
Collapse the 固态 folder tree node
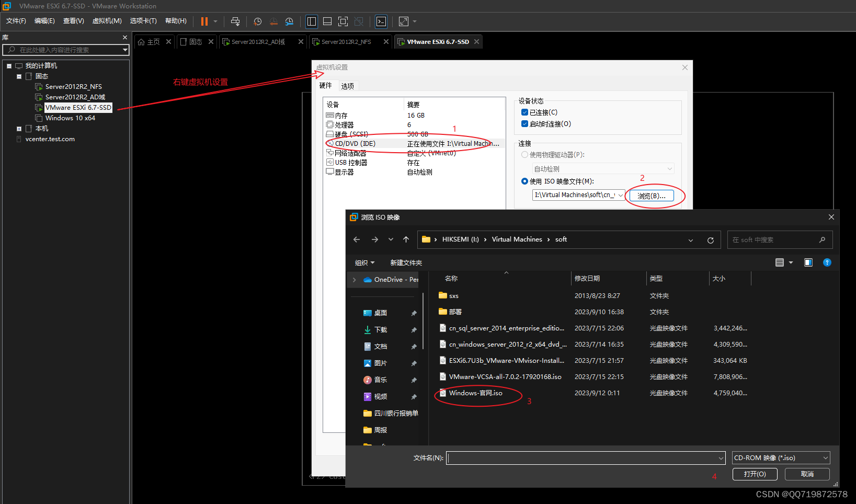coord(19,76)
